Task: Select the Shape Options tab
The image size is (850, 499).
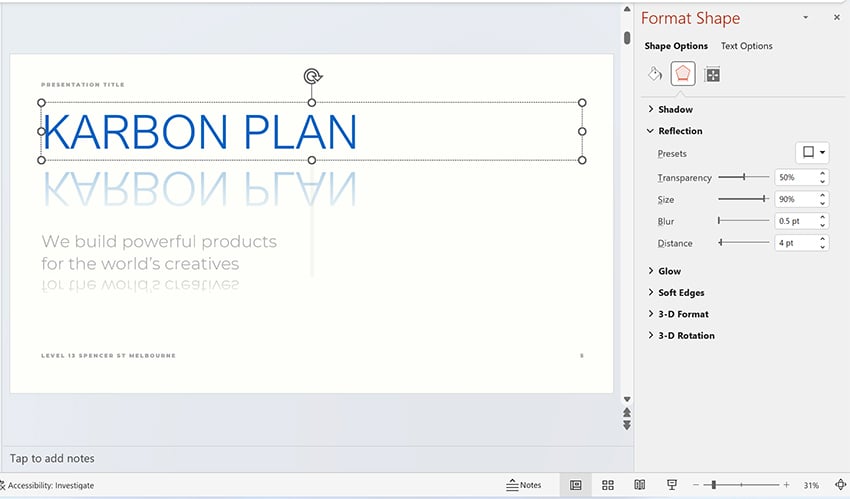Action: click(x=676, y=46)
